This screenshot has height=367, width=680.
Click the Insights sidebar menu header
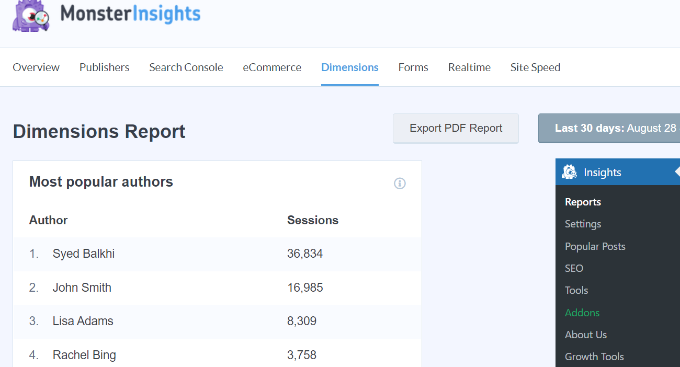point(618,172)
